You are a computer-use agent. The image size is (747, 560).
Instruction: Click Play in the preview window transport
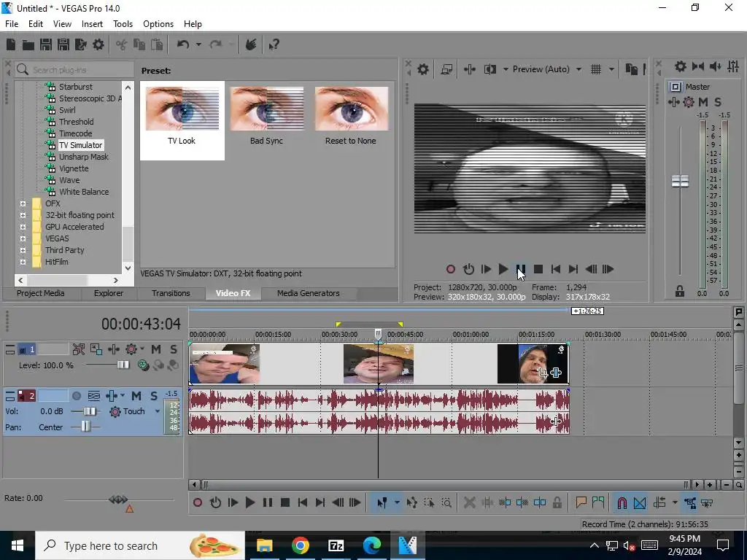tap(503, 270)
